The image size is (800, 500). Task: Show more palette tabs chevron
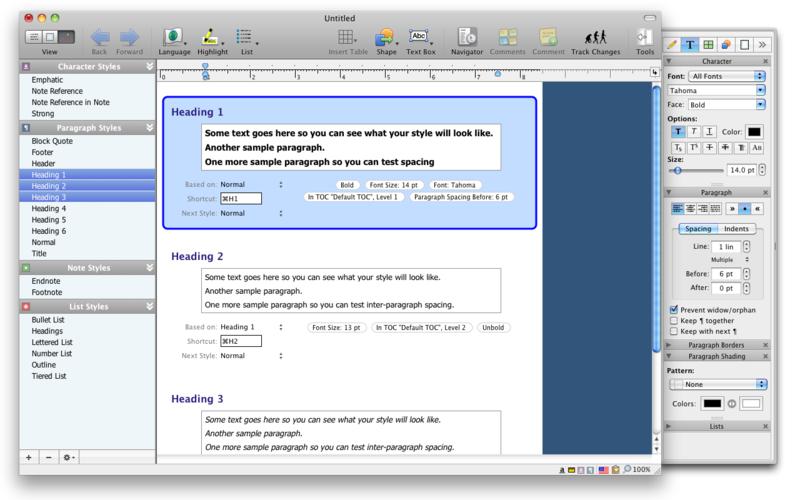tap(762, 45)
